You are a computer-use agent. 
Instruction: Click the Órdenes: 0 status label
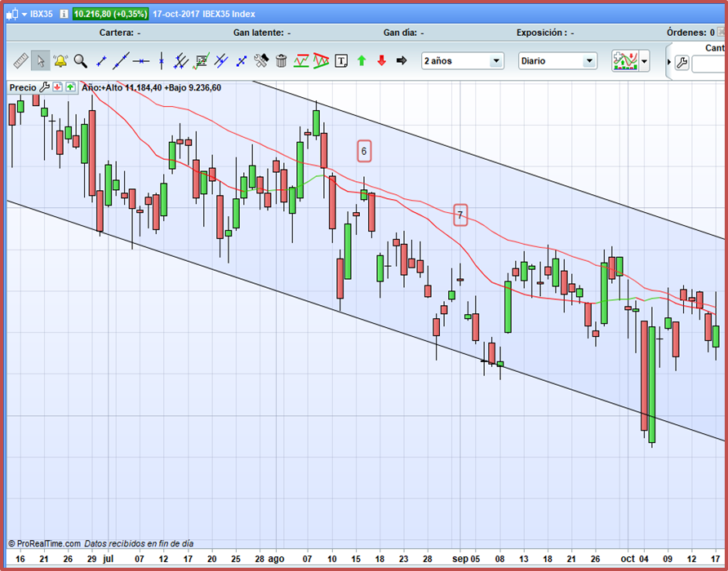tap(690, 33)
